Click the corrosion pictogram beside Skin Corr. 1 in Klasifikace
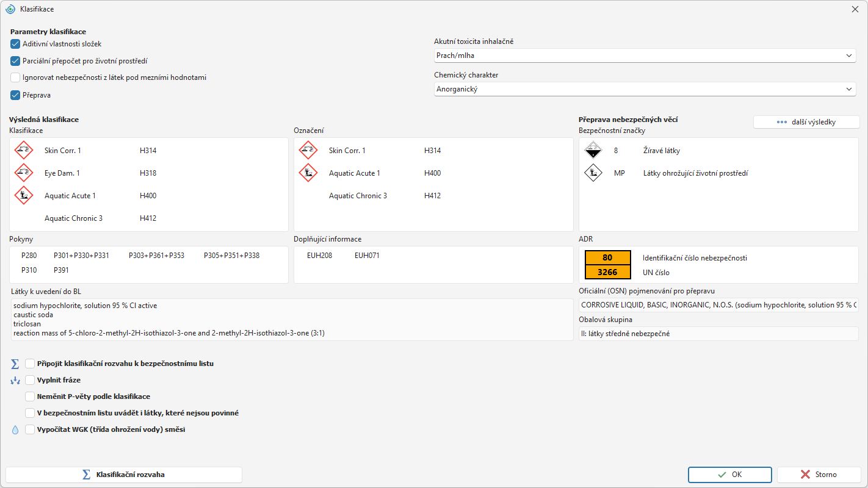Viewport: 868px width, 488px height. [24, 150]
